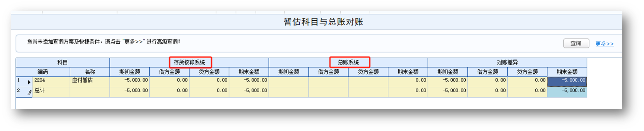
Task: Select 总计 row 对账差异 期初金额 cell
Action: click(x=448, y=92)
